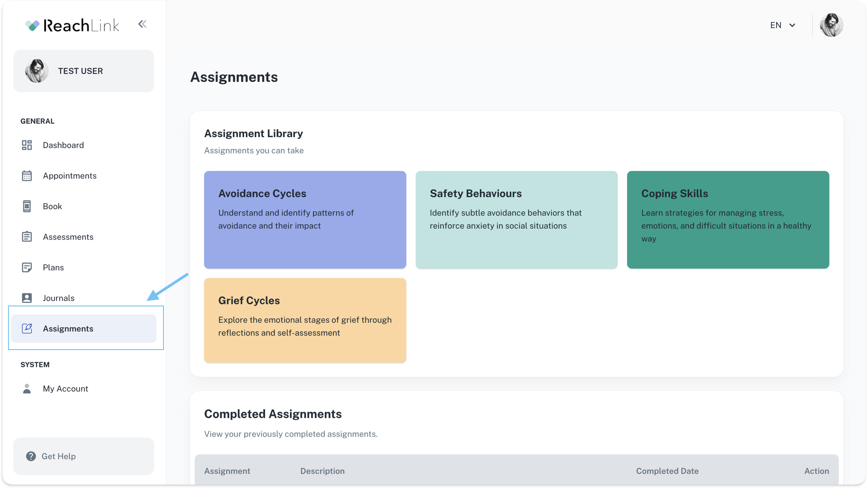Select the green Coping Skills card
This screenshot has width=868, height=489.
pyautogui.click(x=728, y=220)
